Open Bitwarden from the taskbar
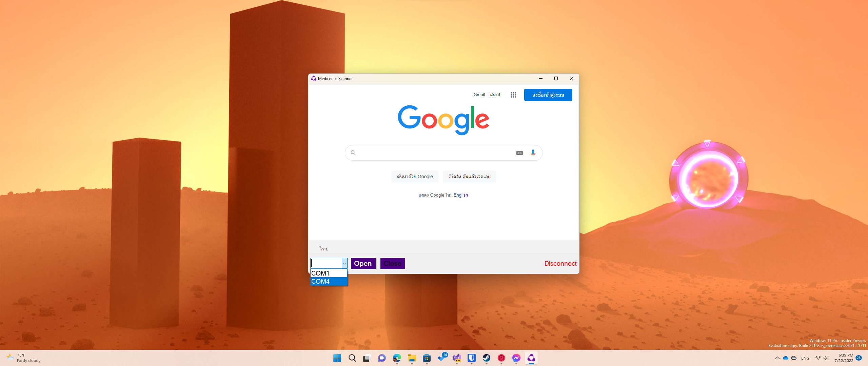Viewport: 868px width, 366px height. point(471,358)
